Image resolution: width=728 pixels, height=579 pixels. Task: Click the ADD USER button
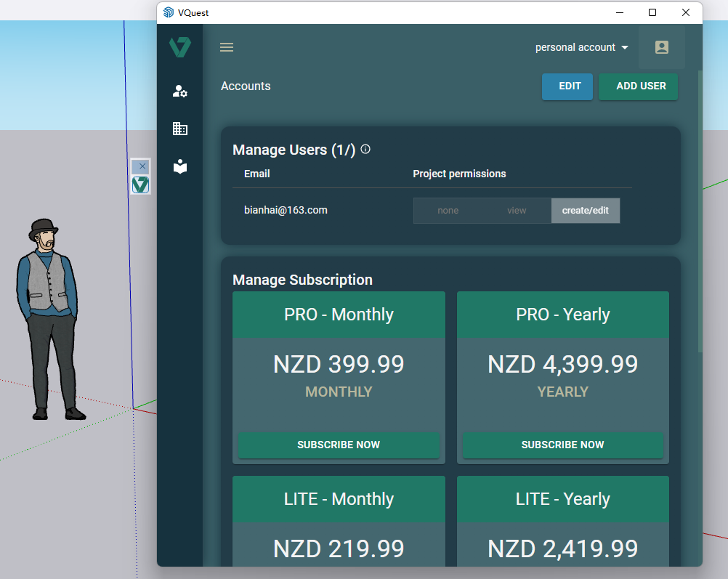point(640,86)
